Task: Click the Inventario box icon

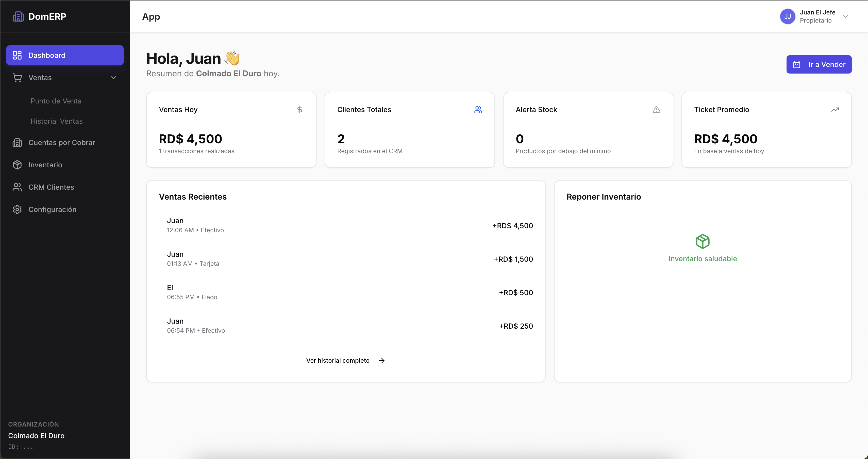Action: (17, 165)
